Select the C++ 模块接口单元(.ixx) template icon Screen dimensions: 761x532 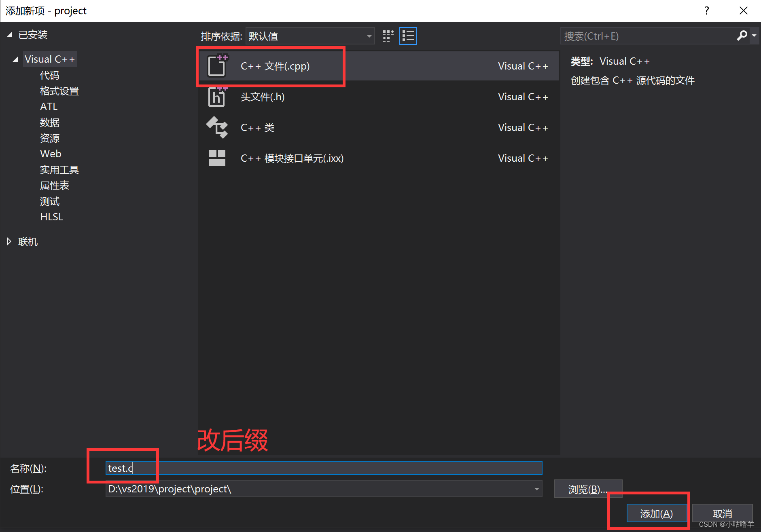[217, 158]
